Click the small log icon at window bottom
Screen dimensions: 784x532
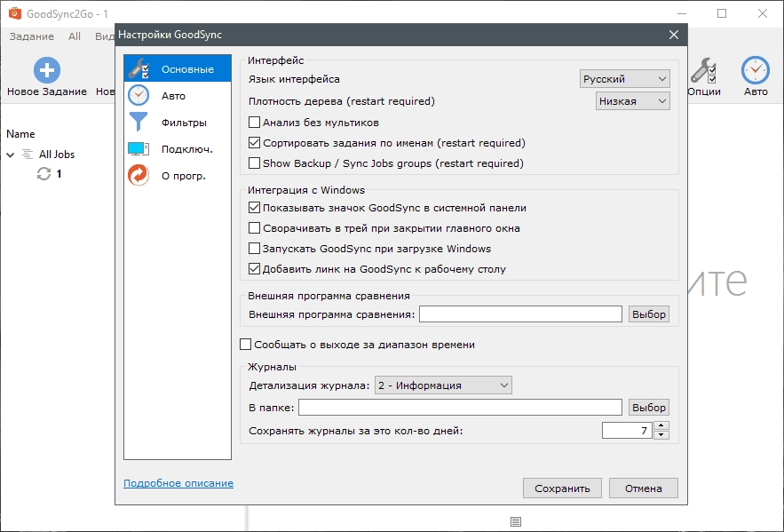[x=516, y=521]
